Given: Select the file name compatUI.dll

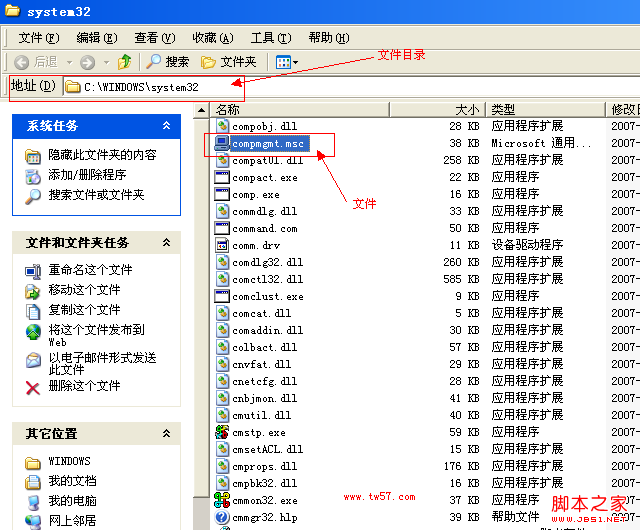Looking at the screenshot, I should pyautogui.click(x=268, y=160).
